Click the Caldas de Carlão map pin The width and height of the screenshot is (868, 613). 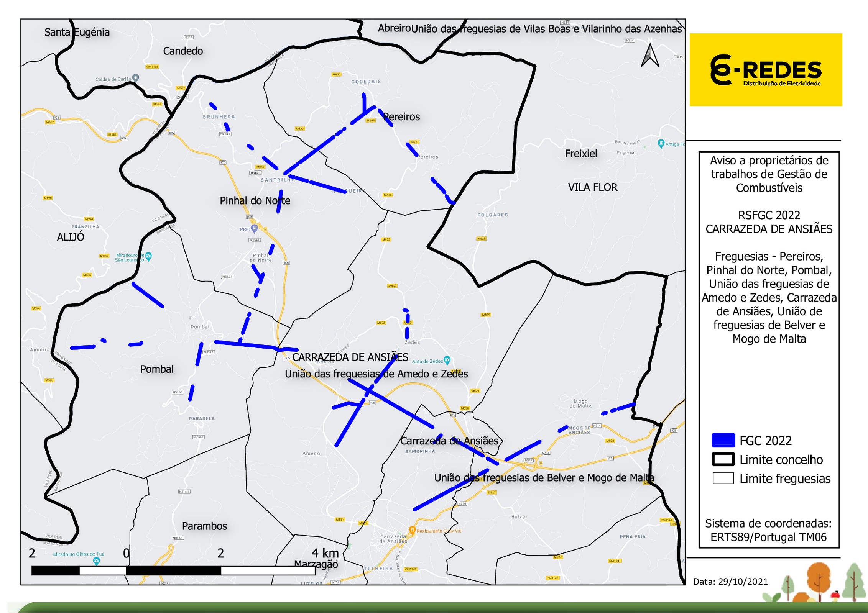[x=135, y=78]
